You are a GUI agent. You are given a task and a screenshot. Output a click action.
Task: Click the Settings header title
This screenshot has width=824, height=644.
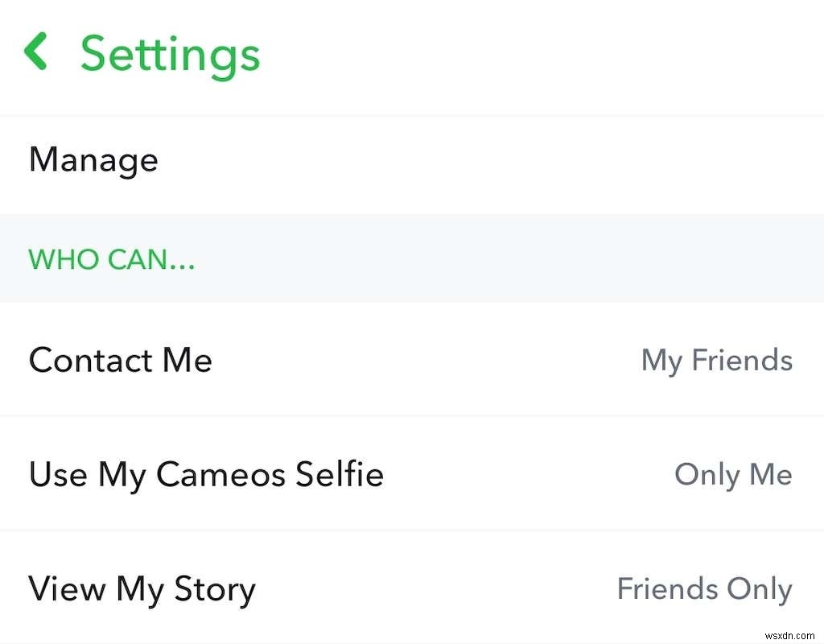click(x=170, y=54)
